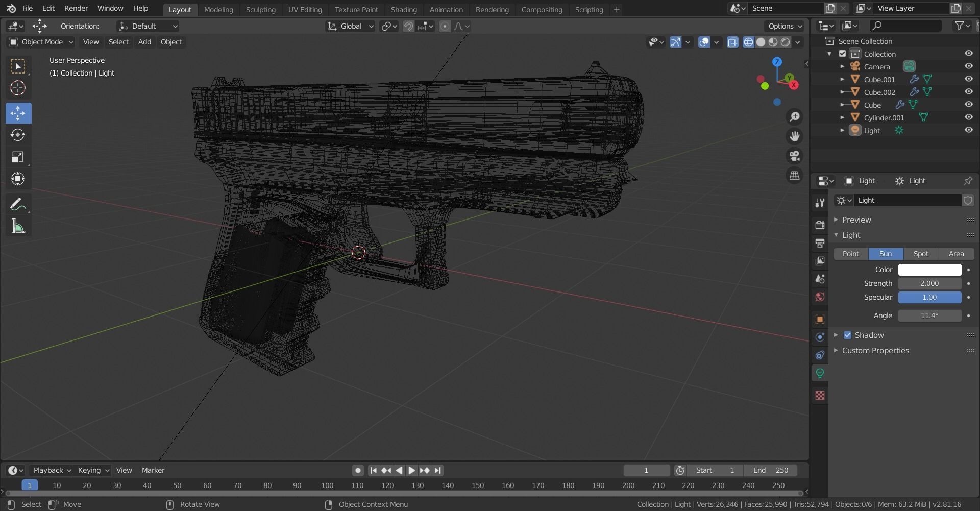
Task: Jump to the last frame
Action: pos(437,470)
